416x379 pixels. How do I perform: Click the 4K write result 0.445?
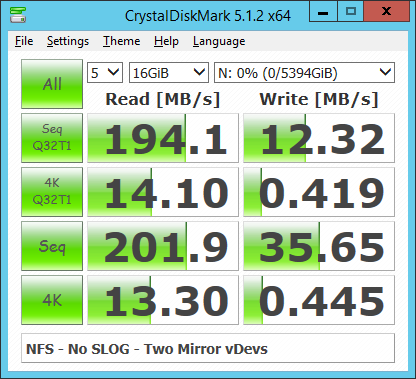pyautogui.click(x=319, y=300)
